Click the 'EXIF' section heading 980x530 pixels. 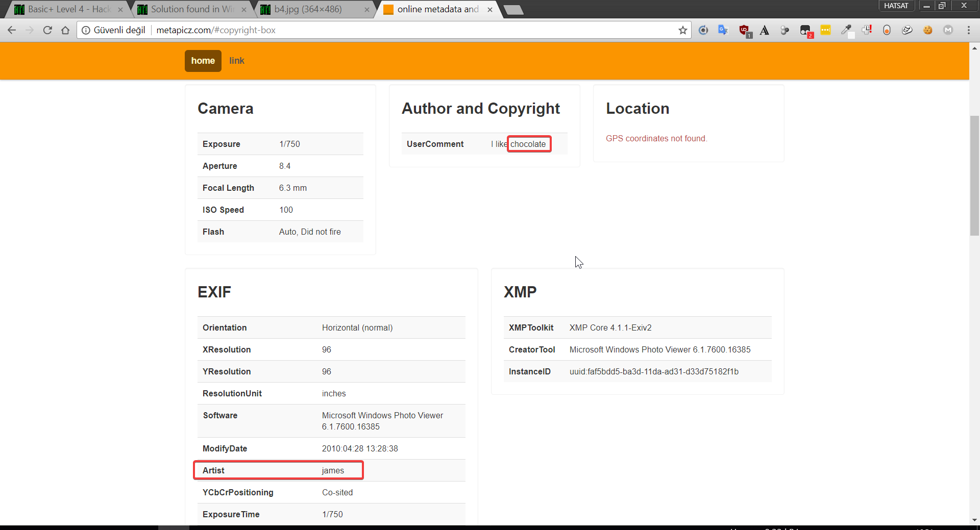(214, 292)
